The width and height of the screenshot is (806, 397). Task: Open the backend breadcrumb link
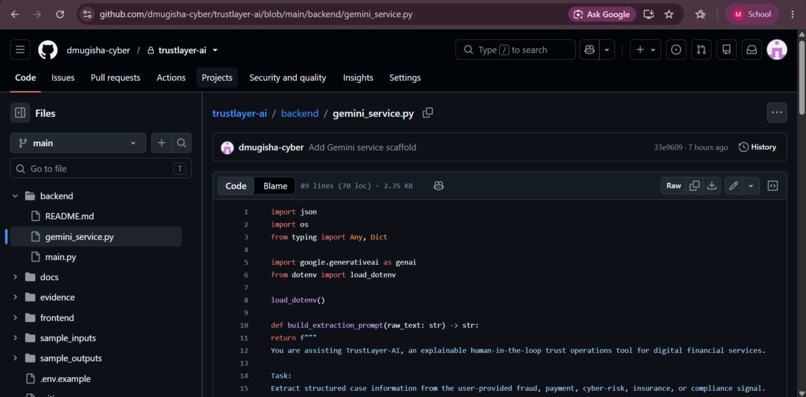(300, 113)
